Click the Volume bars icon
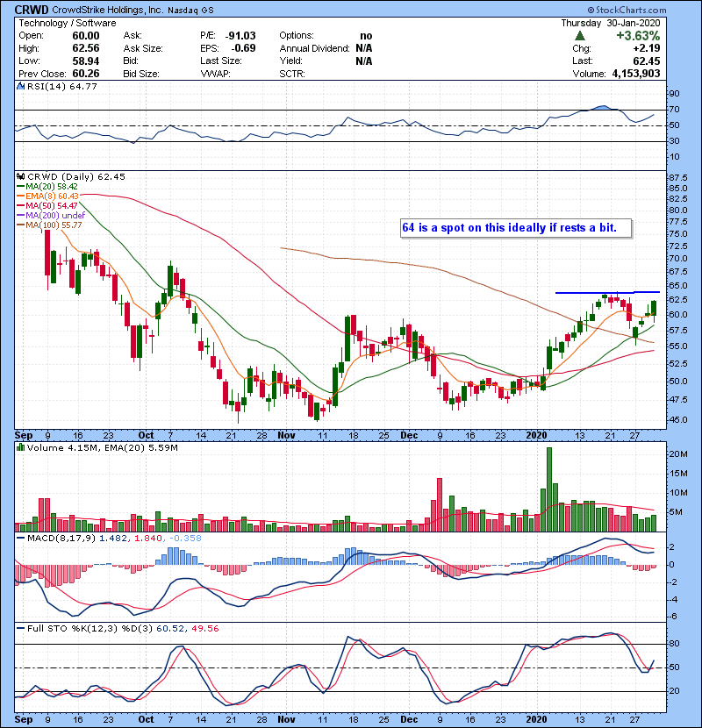This screenshot has height=728, width=702. tap(20, 447)
